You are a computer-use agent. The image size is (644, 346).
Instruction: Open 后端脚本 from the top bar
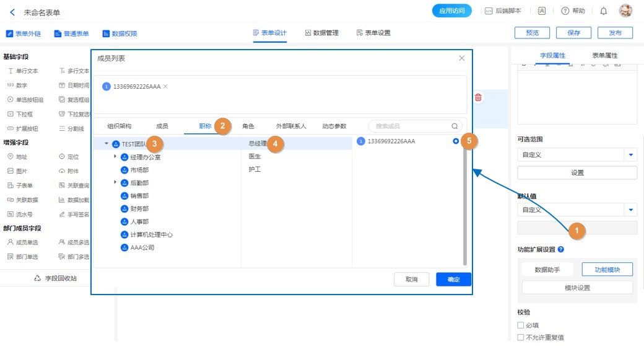tap(503, 11)
